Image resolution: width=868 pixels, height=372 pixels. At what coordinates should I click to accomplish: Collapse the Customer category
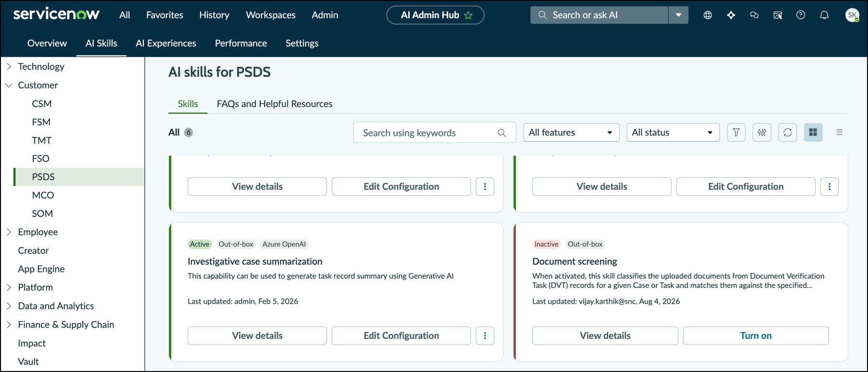(9, 85)
